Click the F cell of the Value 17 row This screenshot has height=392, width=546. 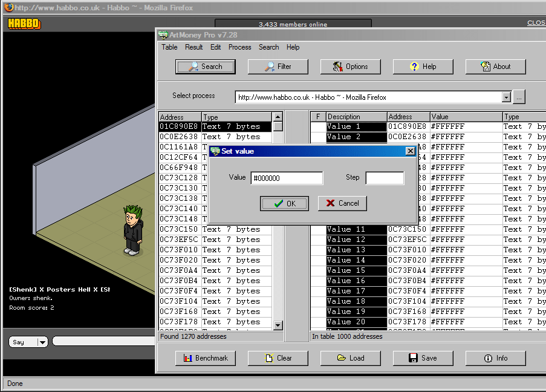(x=318, y=291)
